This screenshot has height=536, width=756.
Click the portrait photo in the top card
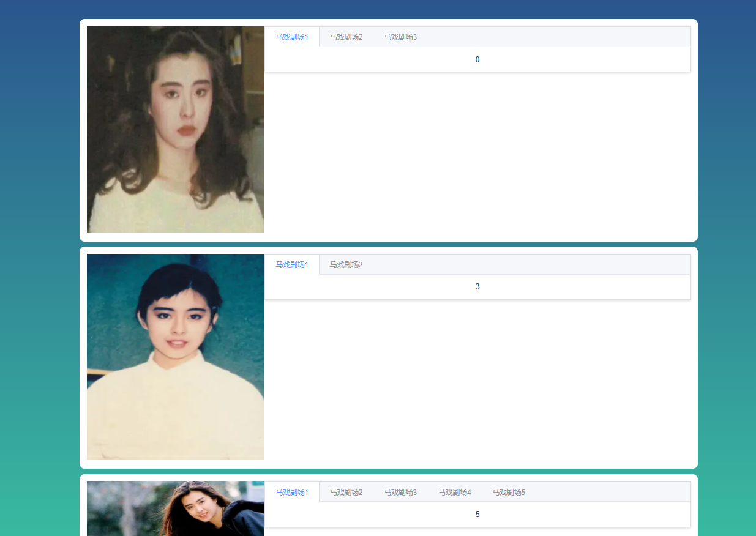tap(176, 129)
